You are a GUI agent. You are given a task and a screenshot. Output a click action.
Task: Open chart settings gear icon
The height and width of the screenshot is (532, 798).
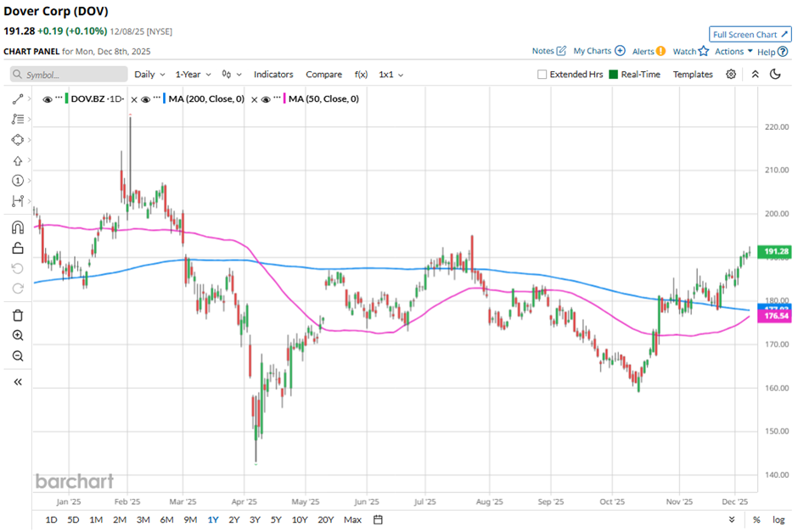coord(731,75)
